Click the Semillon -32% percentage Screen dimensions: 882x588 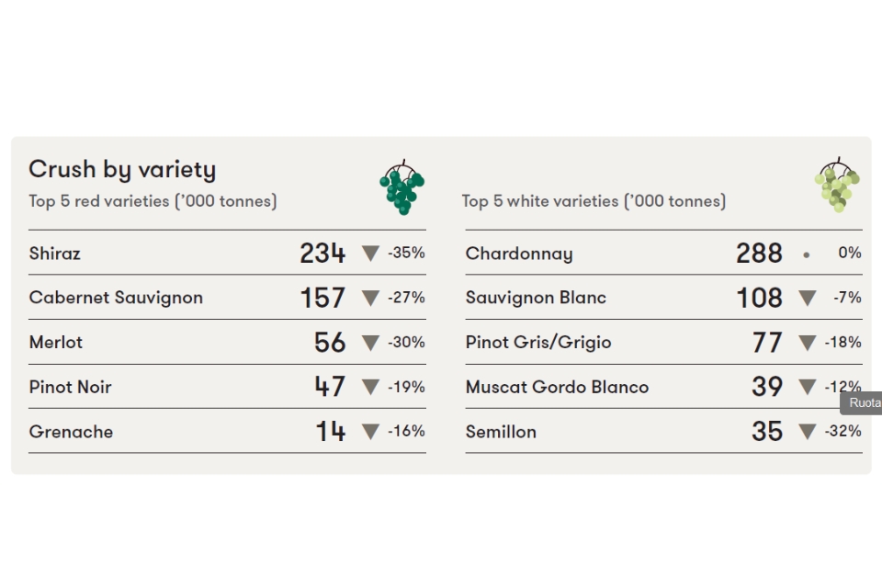(x=843, y=431)
